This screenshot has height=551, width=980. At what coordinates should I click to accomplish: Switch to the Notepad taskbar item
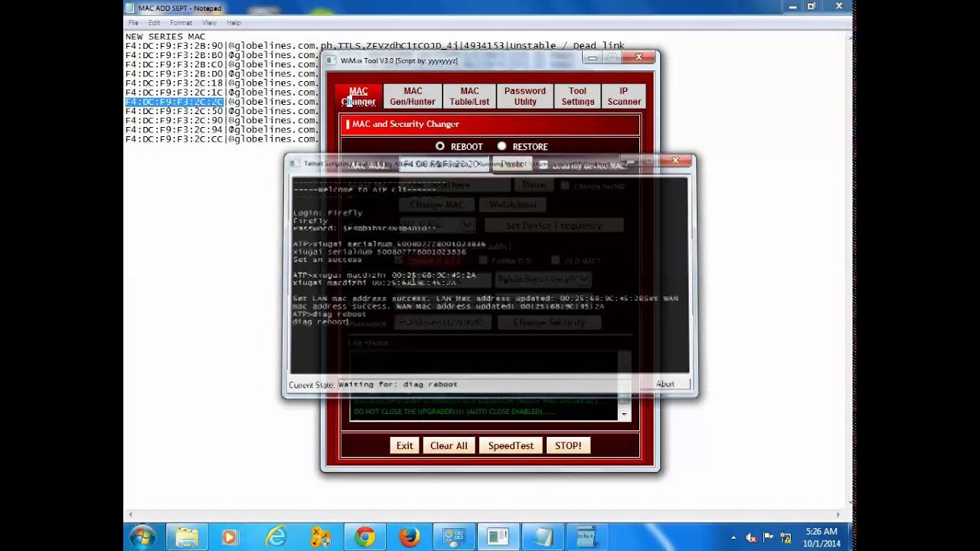543,537
